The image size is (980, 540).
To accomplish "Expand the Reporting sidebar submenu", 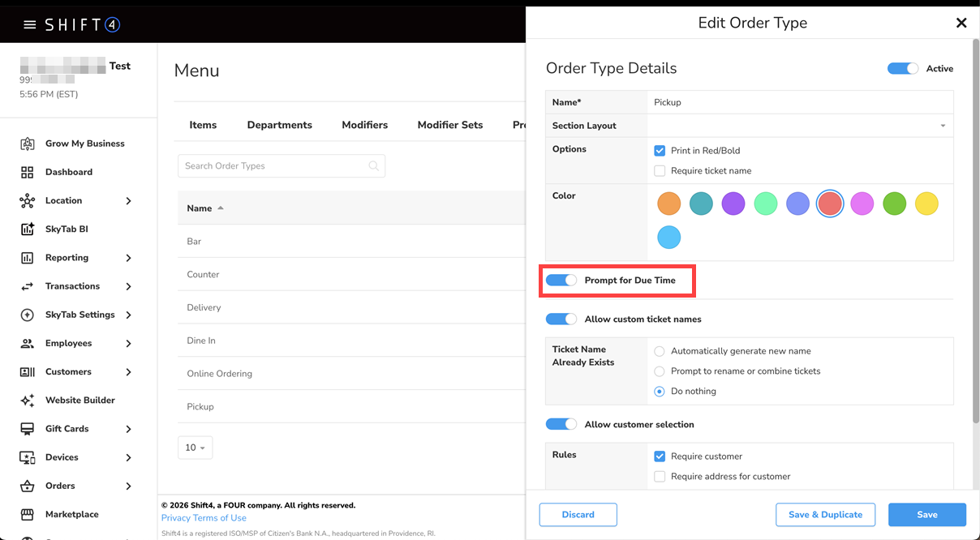I will point(128,258).
